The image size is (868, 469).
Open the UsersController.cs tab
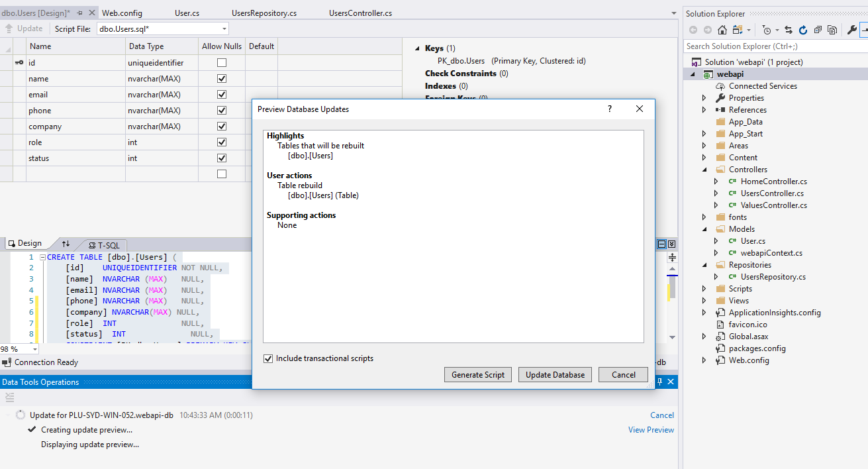click(360, 13)
